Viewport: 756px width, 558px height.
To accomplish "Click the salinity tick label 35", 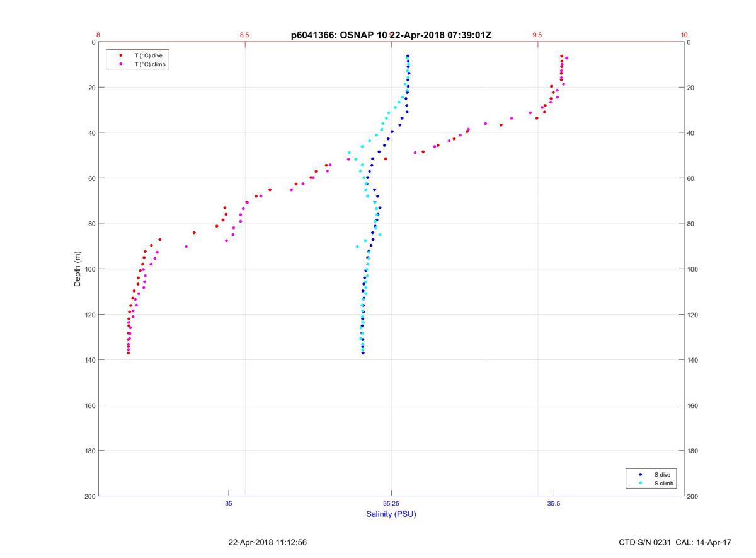I will (229, 504).
